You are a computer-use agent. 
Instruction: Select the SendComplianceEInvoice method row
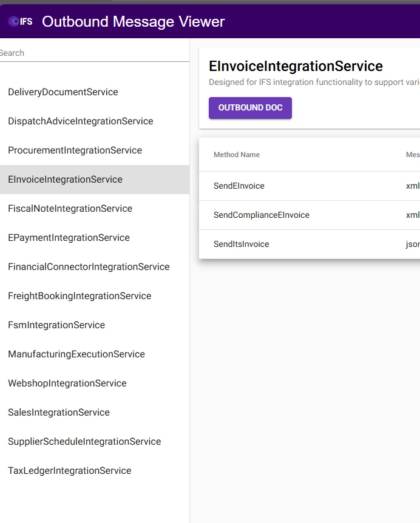[310, 215]
